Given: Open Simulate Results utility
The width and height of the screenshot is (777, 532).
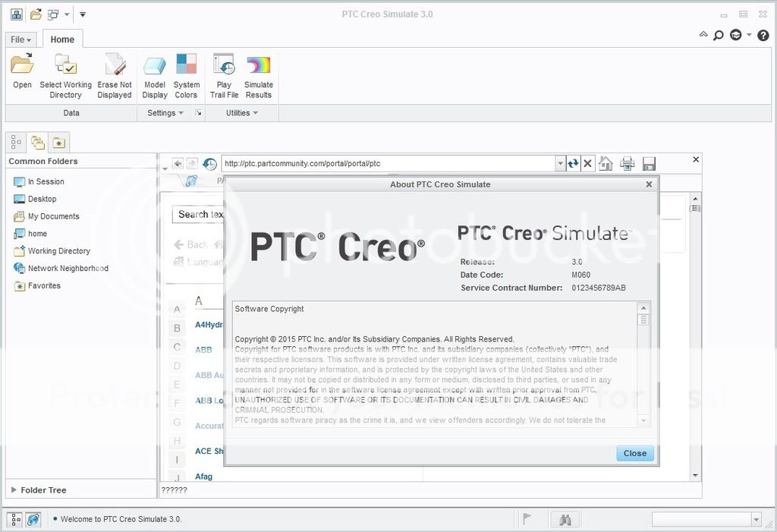Looking at the screenshot, I should pyautogui.click(x=258, y=65).
